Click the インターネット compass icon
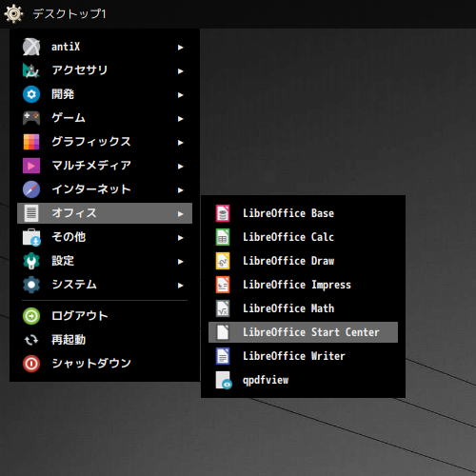Viewport: 476px width, 476px height. [31, 189]
